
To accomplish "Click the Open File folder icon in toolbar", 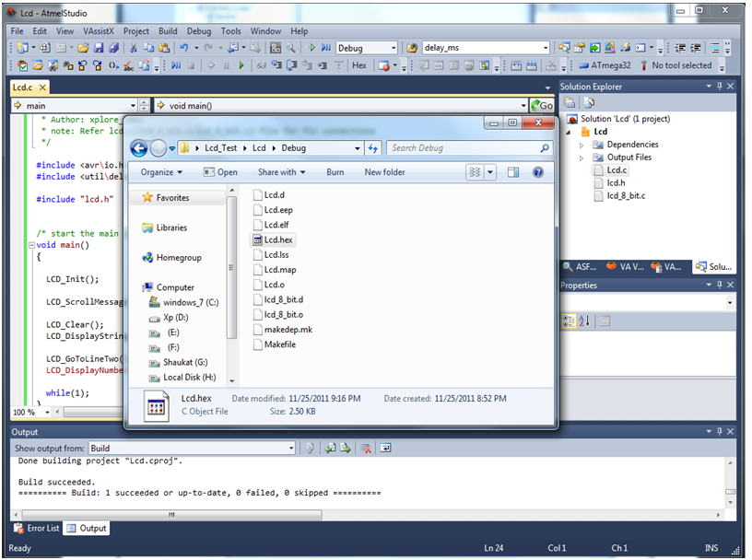I will coord(84,48).
